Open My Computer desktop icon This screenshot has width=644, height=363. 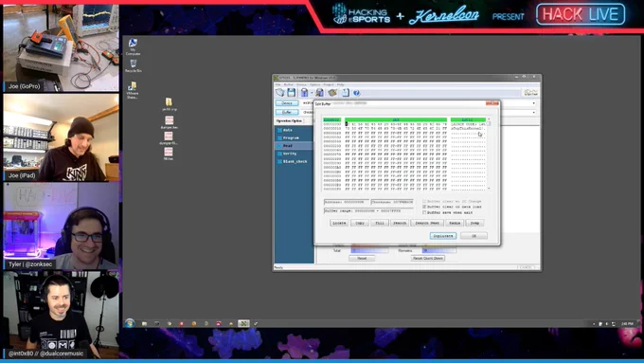133,46
